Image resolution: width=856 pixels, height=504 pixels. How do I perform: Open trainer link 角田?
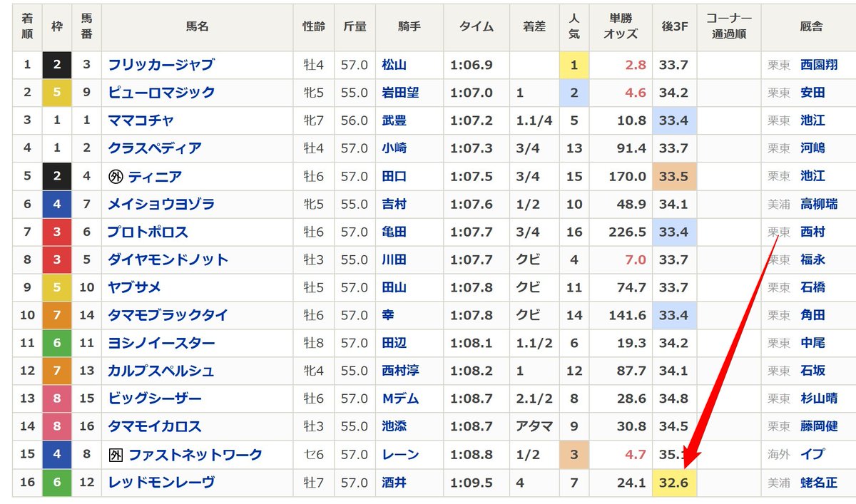812,315
